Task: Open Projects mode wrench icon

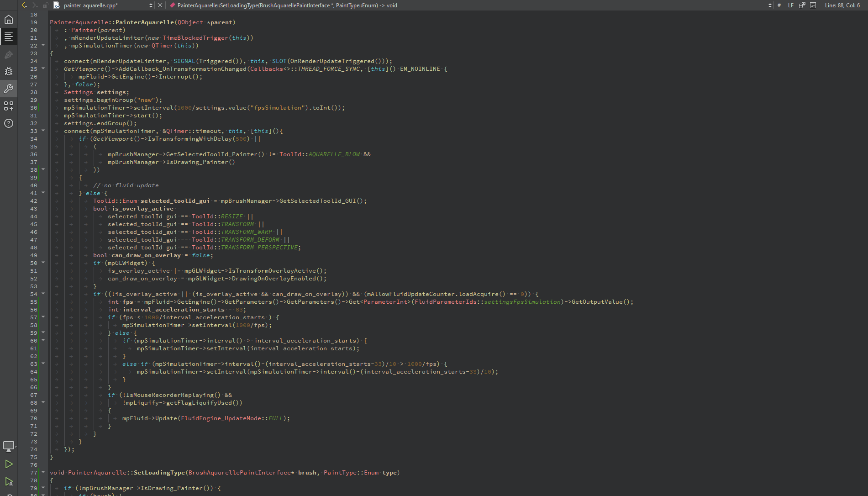Action: tap(9, 89)
